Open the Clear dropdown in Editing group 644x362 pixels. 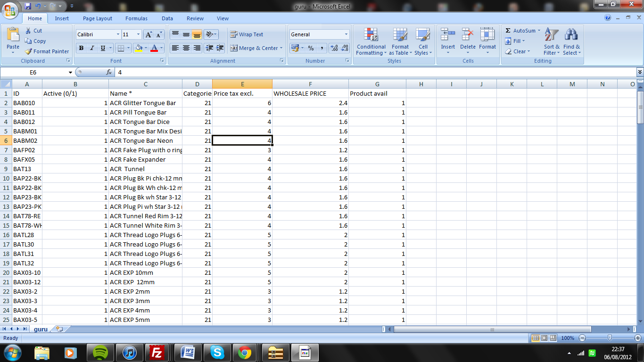click(x=517, y=51)
